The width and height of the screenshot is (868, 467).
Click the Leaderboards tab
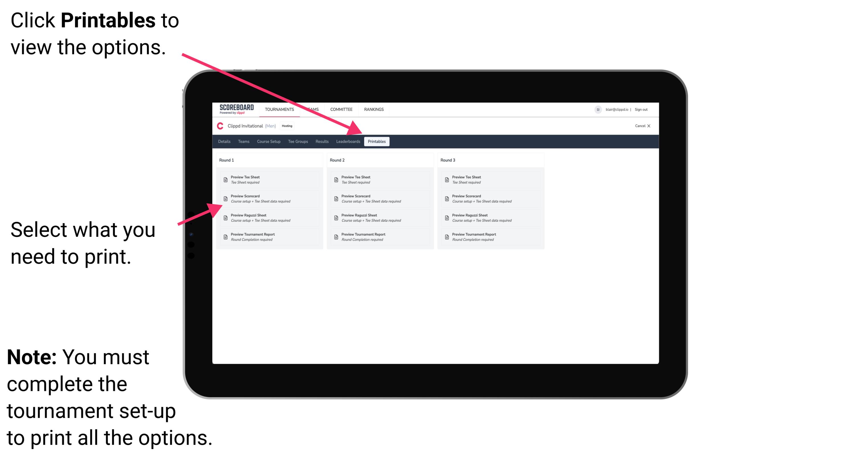(348, 142)
